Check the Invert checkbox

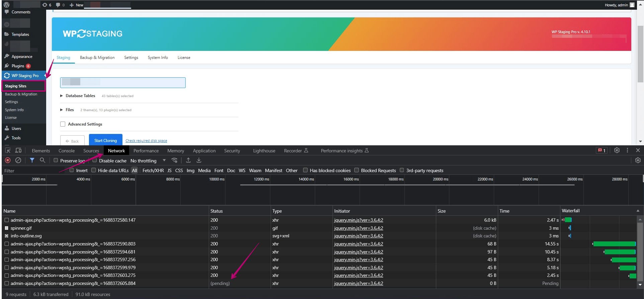(x=72, y=170)
